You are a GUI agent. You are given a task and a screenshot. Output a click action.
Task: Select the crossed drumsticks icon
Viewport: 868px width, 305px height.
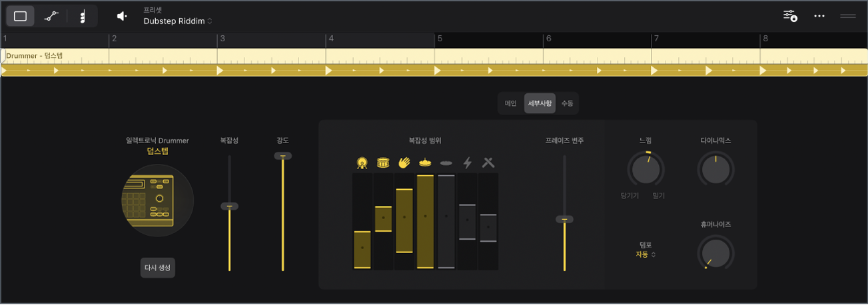click(488, 162)
